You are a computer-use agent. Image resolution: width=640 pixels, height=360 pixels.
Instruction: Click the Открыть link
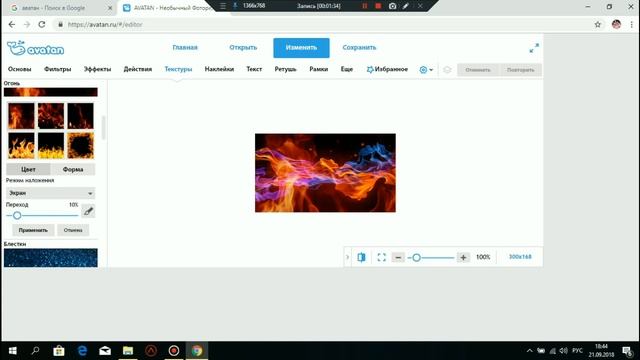coord(243,48)
